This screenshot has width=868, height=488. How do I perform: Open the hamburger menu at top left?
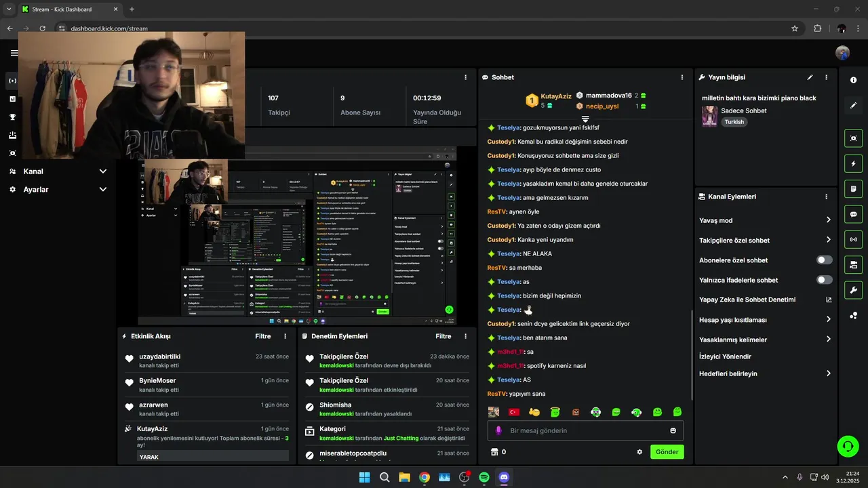tap(14, 53)
